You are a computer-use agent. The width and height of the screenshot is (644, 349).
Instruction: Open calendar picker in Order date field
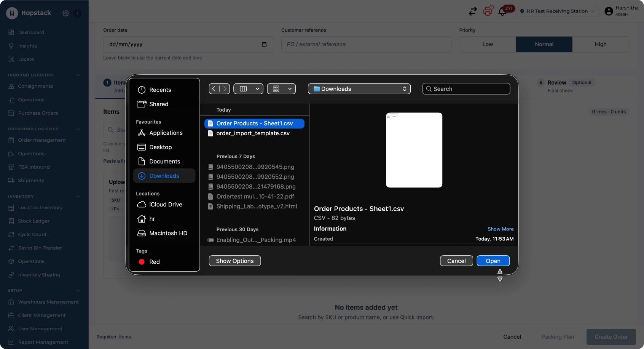(264, 44)
